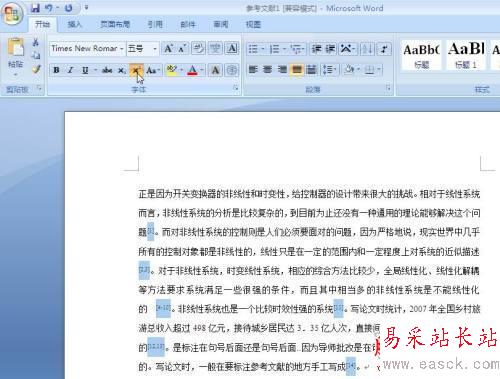This screenshot has height=379, width=500.
Task: Open the Office Button menu
Action: click(x=13, y=14)
